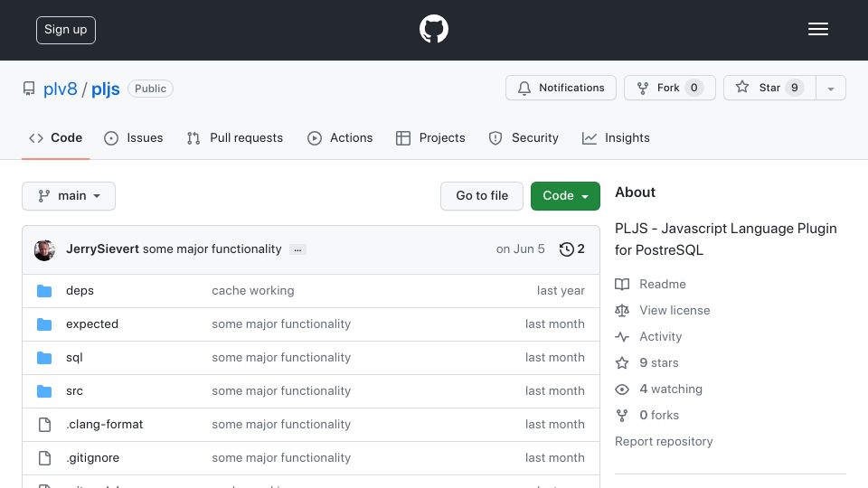Click last month timestamp for expected

coord(554,324)
